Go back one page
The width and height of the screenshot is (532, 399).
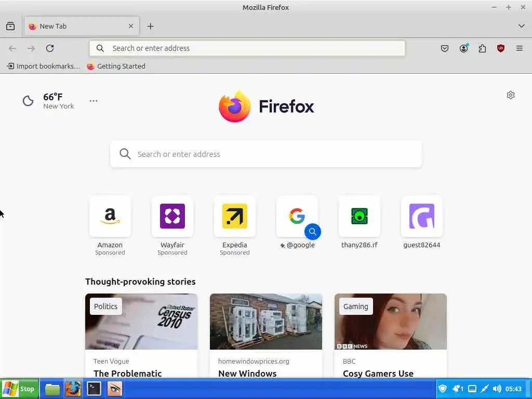[12, 48]
